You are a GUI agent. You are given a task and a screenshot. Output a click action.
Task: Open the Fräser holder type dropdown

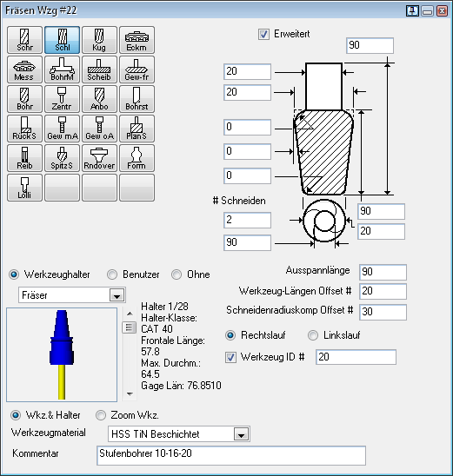117,295
